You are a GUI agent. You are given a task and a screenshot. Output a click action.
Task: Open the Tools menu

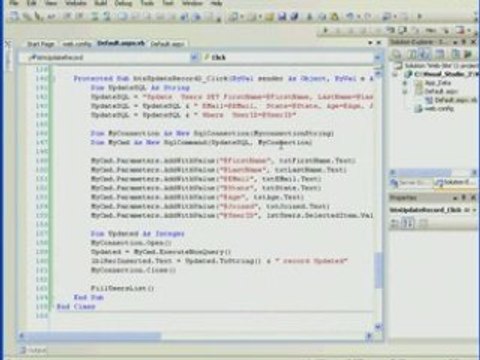coord(147,3)
